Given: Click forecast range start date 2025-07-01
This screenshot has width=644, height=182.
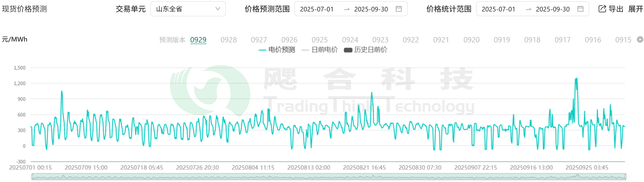Looking at the screenshot, I should (x=317, y=9).
